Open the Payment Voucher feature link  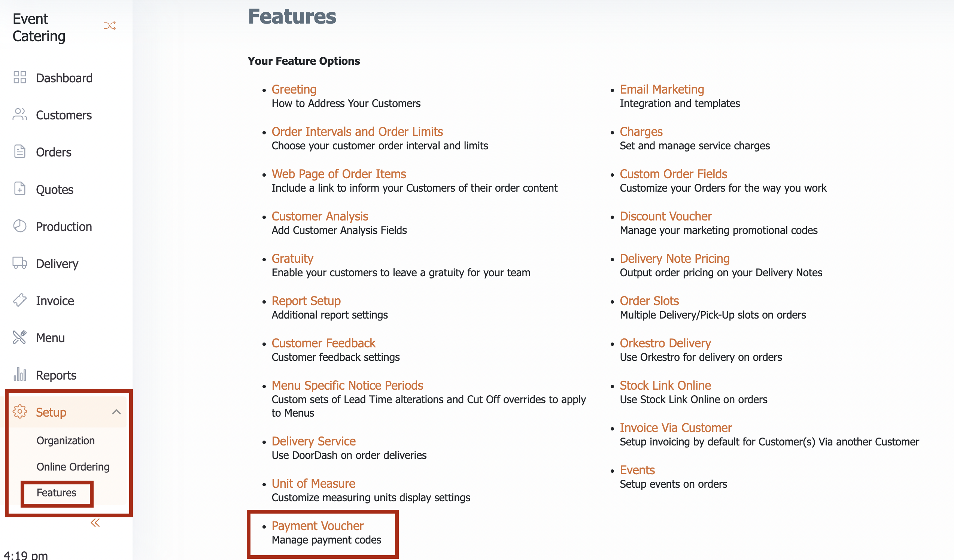pyautogui.click(x=318, y=526)
